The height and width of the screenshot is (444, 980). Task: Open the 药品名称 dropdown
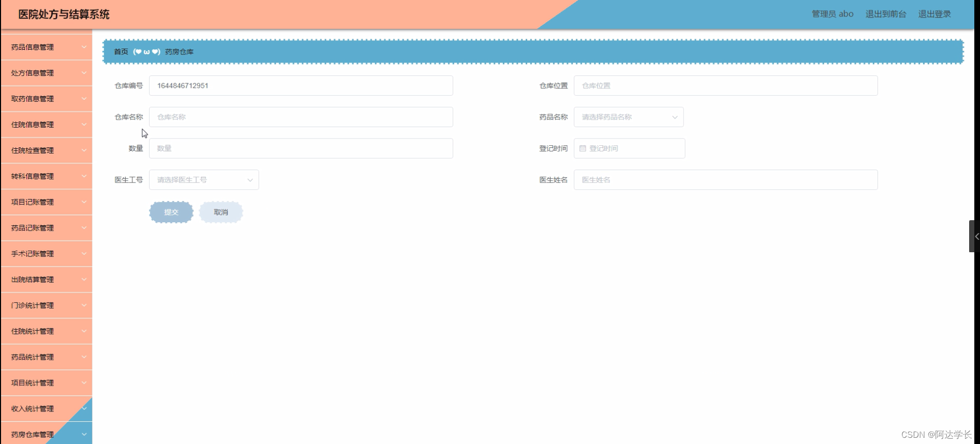[x=629, y=117]
